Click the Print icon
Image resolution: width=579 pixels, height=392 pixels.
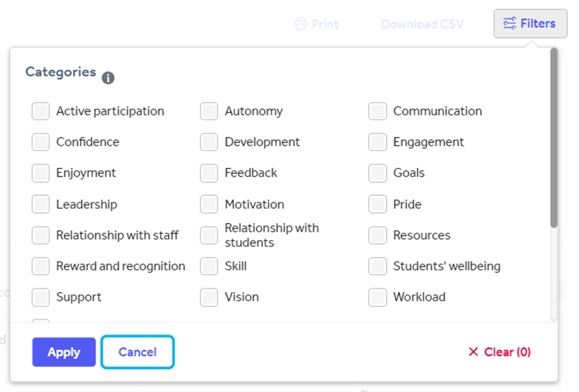click(x=301, y=24)
